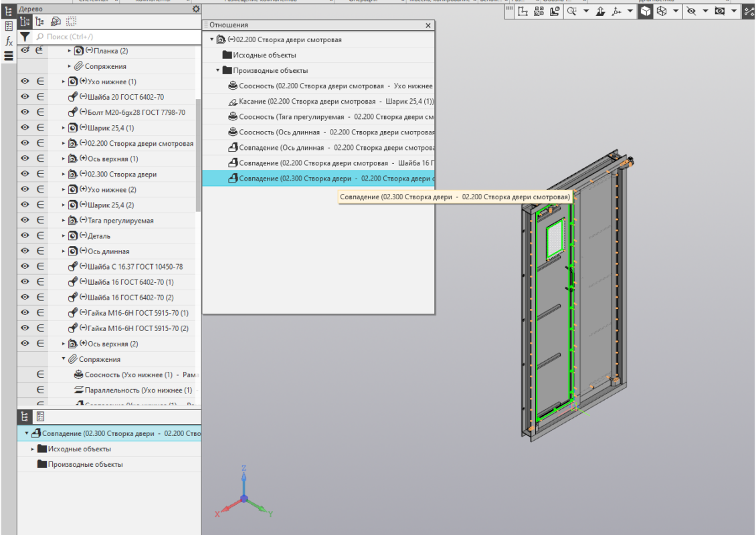Screen dimensions: 756x535
Task: Open hide objects dropdown arrow
Action: pyautogui.click(x=705, y=11)
